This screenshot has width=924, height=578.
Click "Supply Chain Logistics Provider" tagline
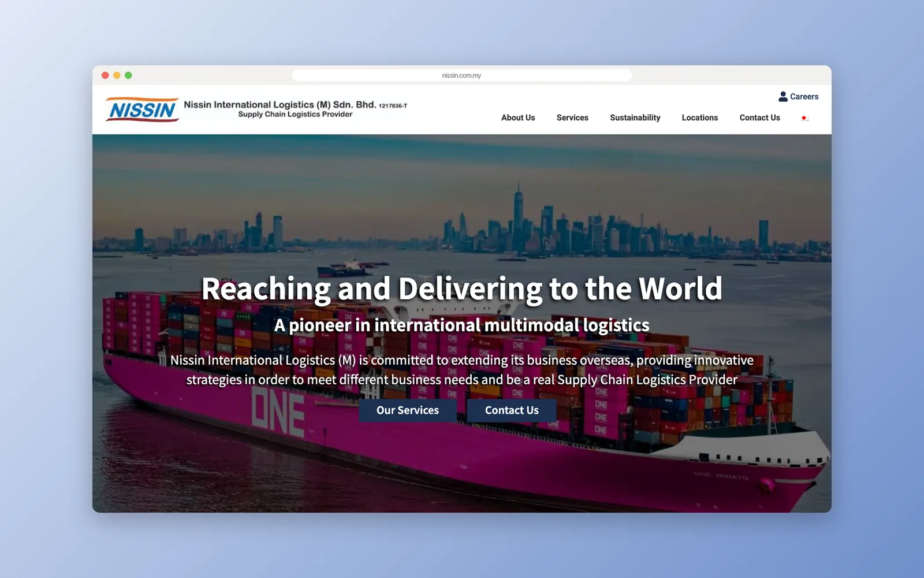click(295, 114)
